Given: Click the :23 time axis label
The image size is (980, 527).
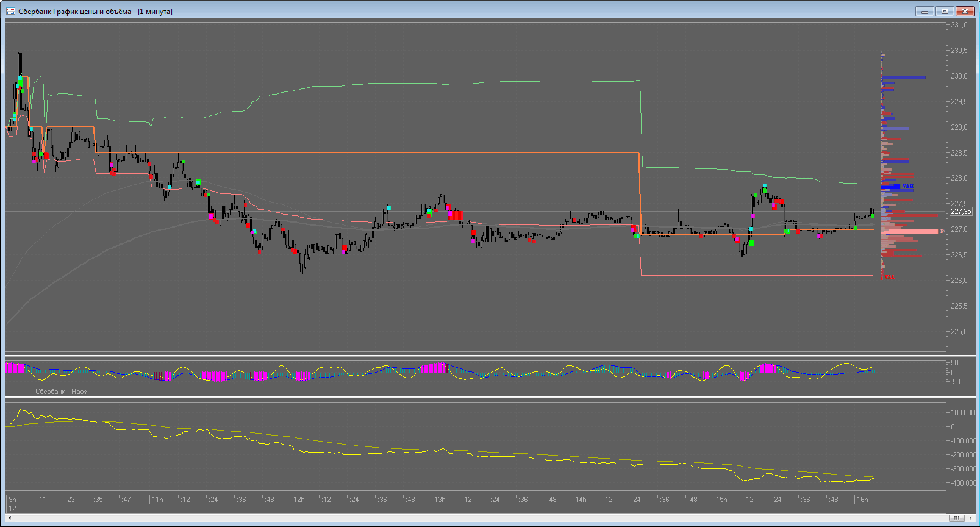Looking at the screenshot, I should pos(70,500).
